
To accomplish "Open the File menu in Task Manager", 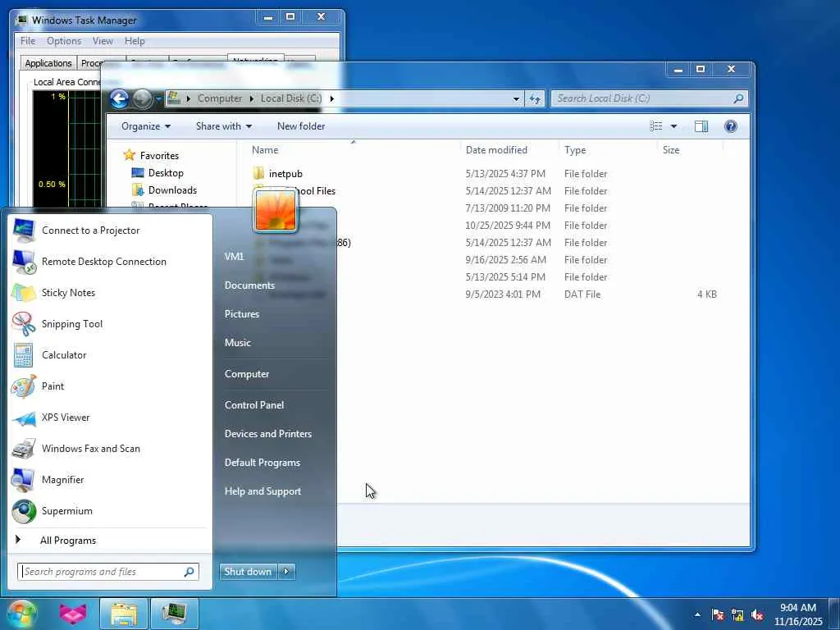I will 27,41.
